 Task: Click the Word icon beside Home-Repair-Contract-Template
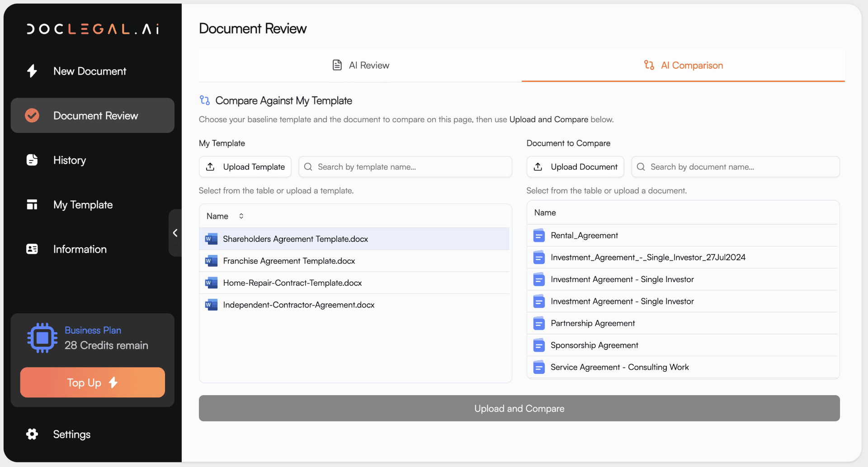211,283
